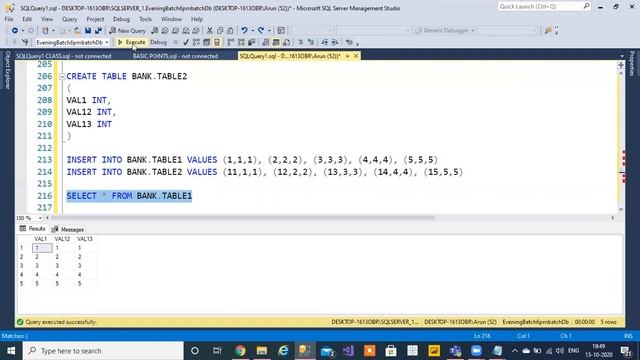The height and width of the screenshot is (360, 640).
Task: Select the Results tab
Action: [32, 229]
